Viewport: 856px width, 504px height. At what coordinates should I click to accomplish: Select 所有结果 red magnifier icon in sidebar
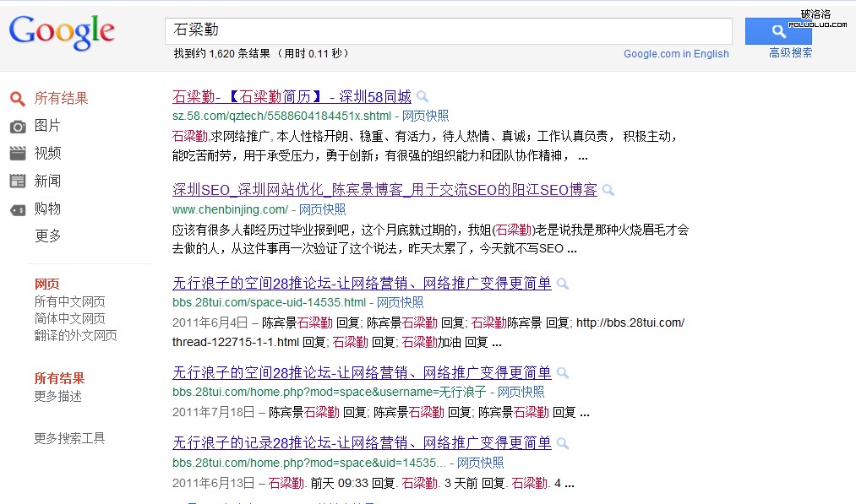[18, 99]
